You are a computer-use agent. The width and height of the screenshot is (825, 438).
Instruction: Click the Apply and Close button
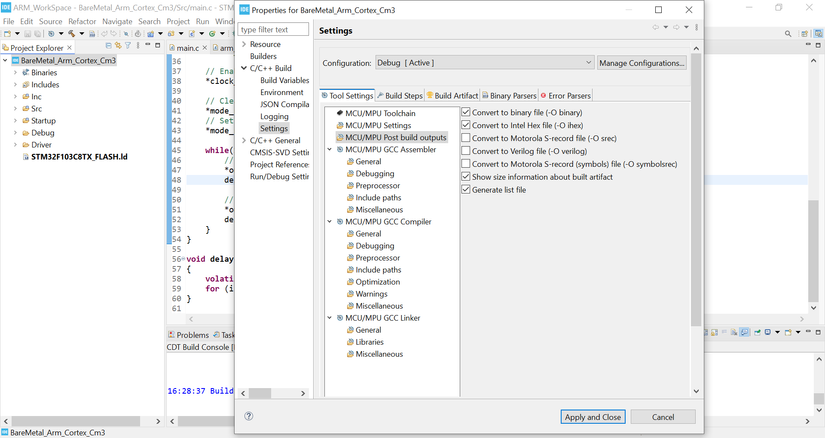593,417
